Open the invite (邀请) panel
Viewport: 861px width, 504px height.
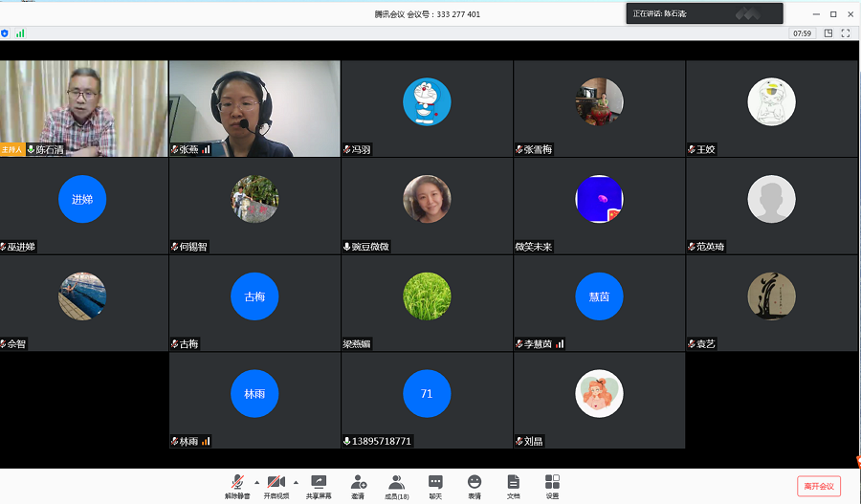(359, 485)
